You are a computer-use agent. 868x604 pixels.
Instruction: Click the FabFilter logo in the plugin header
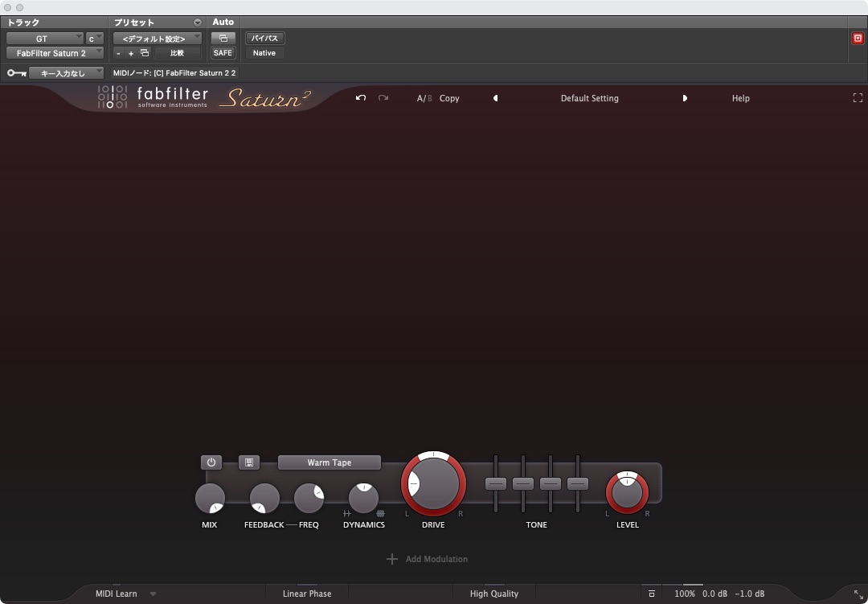click(153, 97)
